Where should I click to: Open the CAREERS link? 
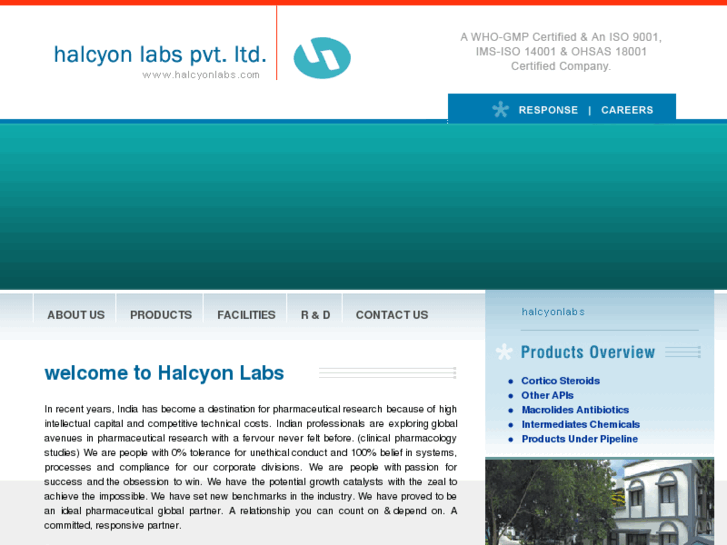tap(627, 110)
